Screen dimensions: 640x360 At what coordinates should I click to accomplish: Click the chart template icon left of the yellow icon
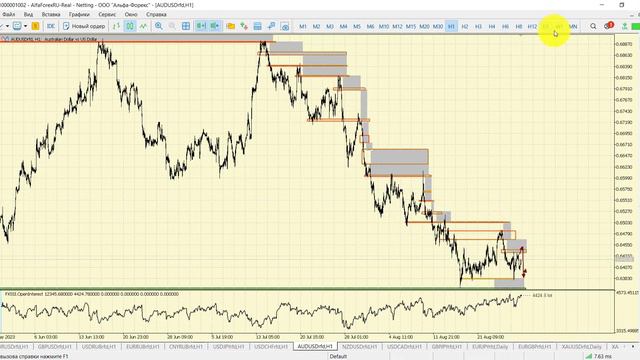[17, 26]
